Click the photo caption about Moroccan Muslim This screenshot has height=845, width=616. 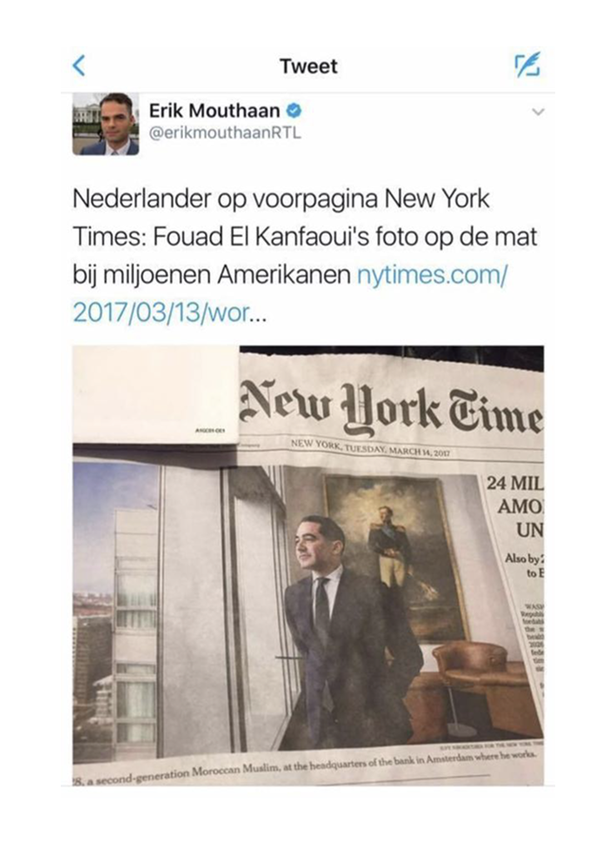tap(305, 765)
